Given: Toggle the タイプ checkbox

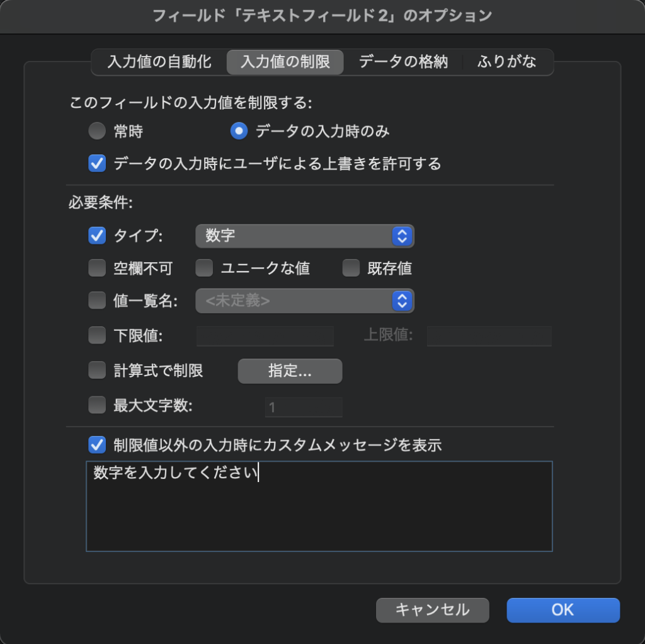Looking at the screenshot, I should [x=97, y=236].
